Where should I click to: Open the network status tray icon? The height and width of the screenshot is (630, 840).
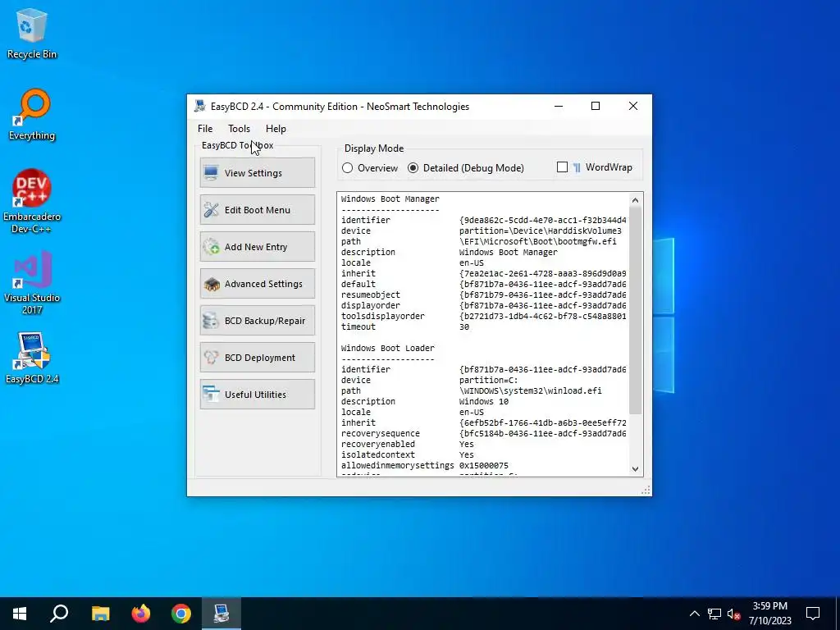[714, 614]
